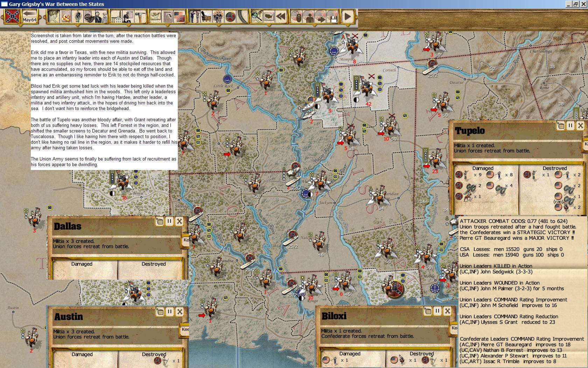
Task: Click 'Ulysses S Grant reduced to 23' line
Action: coord(507,322)
